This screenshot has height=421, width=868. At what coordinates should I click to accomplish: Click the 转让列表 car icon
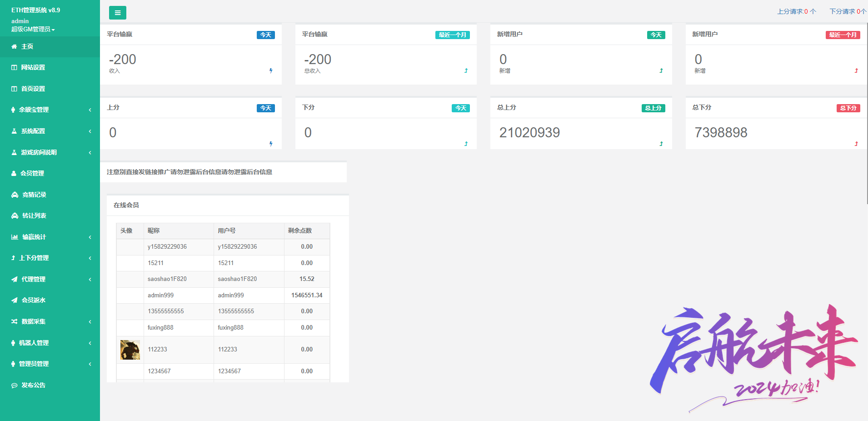[x=15, y=216]
